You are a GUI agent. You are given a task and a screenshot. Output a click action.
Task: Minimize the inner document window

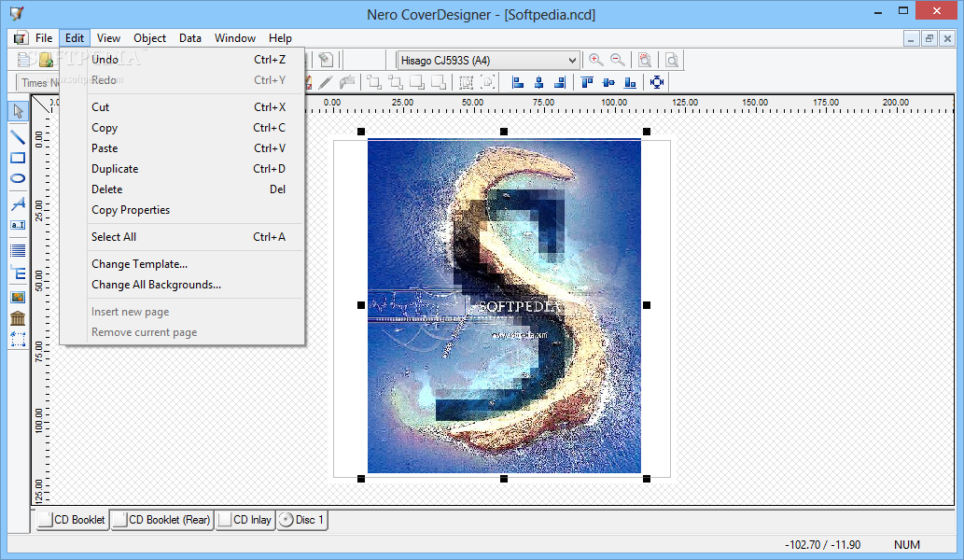pyautogui.click(x=911, y=38)
